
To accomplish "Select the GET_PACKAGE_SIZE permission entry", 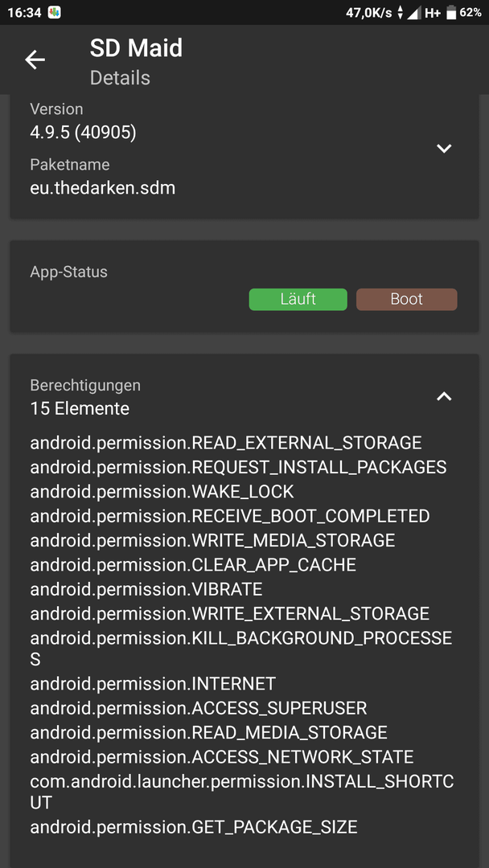I will click(x=194, y=827).
